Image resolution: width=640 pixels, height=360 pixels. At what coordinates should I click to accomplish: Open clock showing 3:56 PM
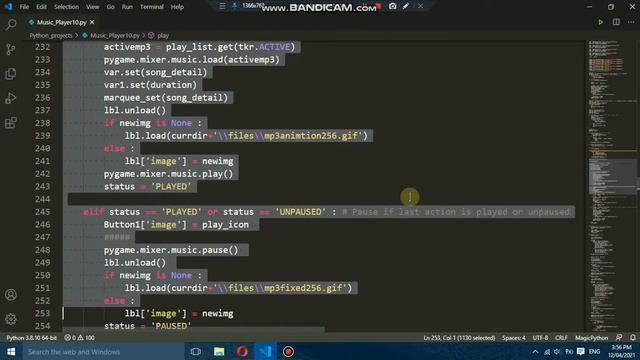[x=622, y=351]
